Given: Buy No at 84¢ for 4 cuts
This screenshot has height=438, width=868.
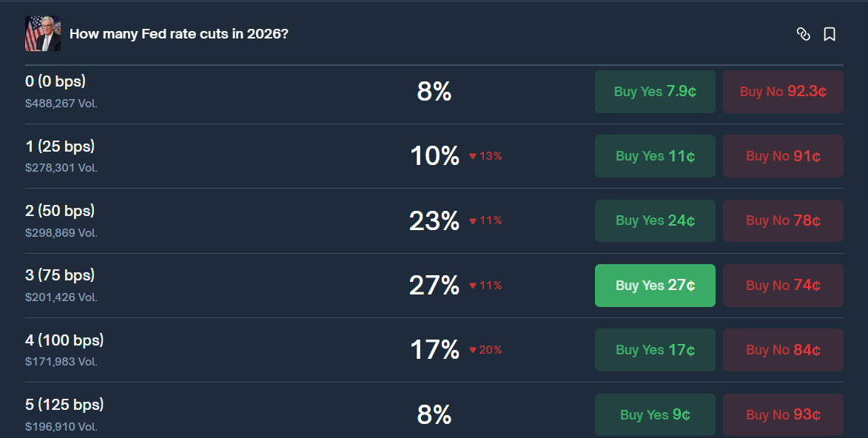Looking at the screenshot, I should tap(783, 349).
